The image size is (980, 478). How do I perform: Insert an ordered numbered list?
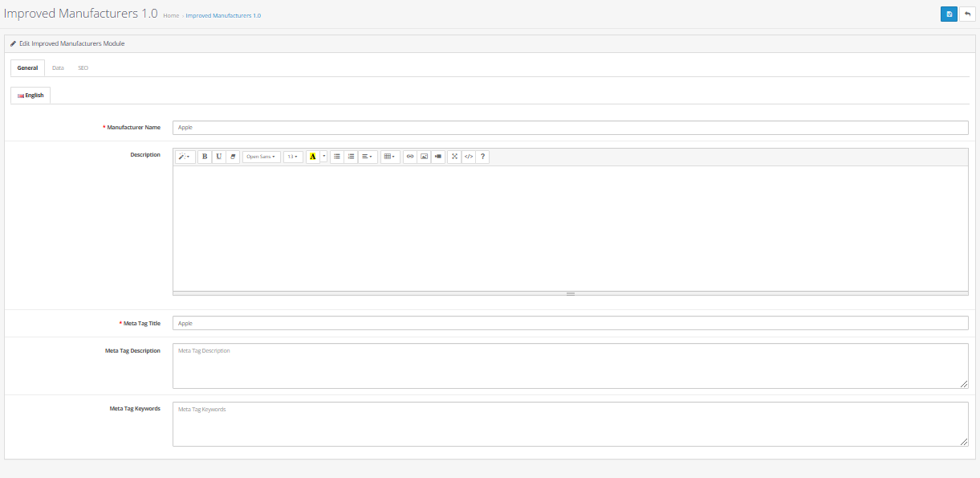[351, 157]
